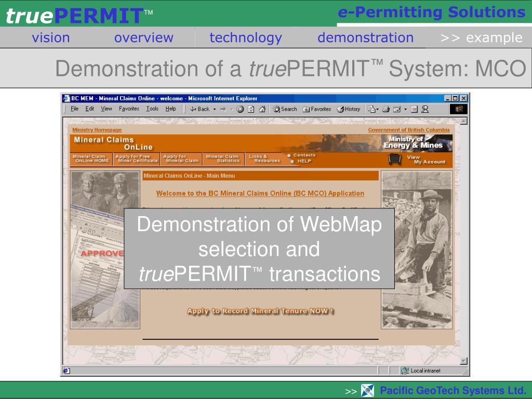Go to the demonstration slide tab
This screenshot has height=399, width=532.
click(365, 37)
